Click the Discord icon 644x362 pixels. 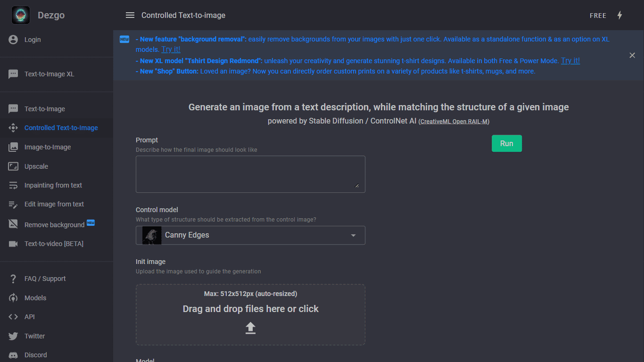pos(13,355)
